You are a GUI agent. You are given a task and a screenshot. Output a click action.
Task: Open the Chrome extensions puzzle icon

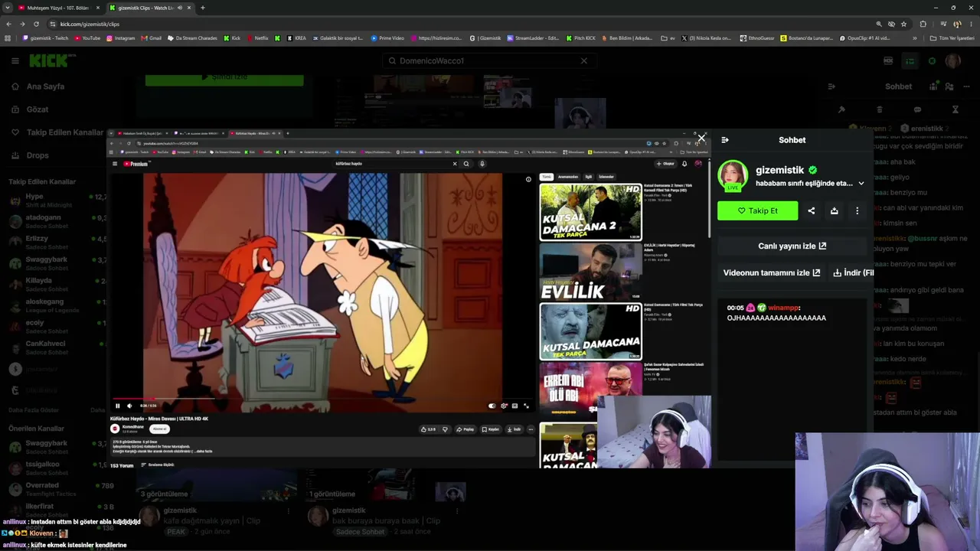[x=923, y=24]
